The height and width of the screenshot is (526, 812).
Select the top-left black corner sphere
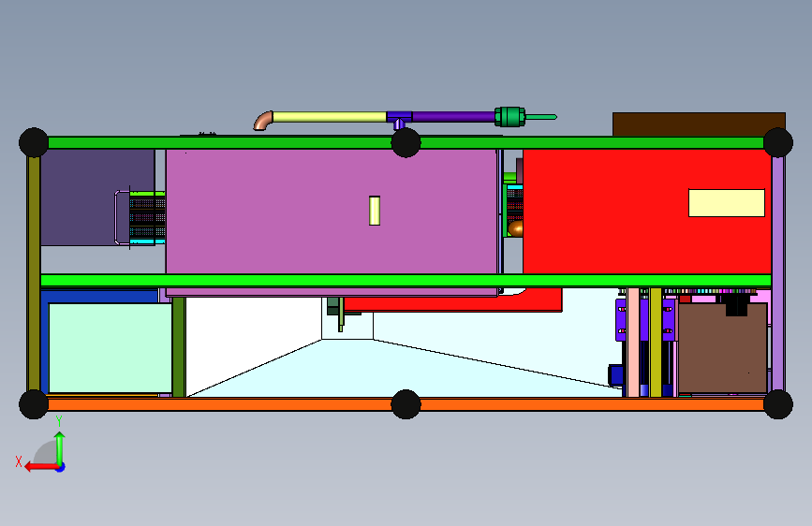(34, 142)
